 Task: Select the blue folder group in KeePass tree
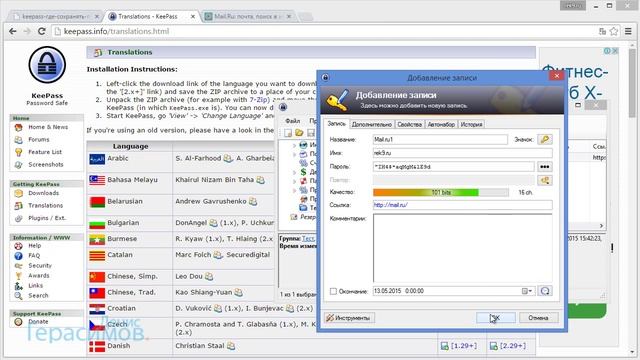[x=303, y=208]
